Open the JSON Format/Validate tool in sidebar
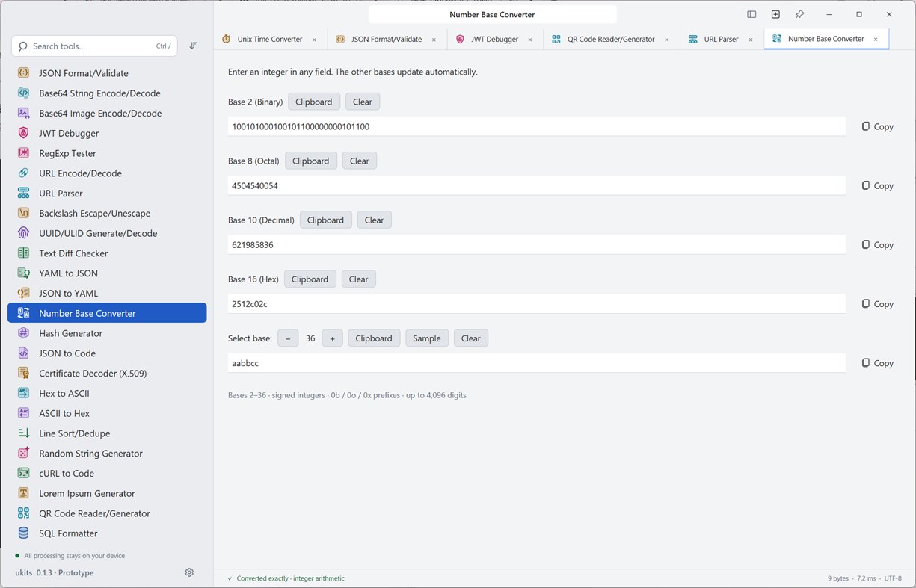The height and width of the screenshot is (588, 916). pyautogui.click(x=107, y=73)
